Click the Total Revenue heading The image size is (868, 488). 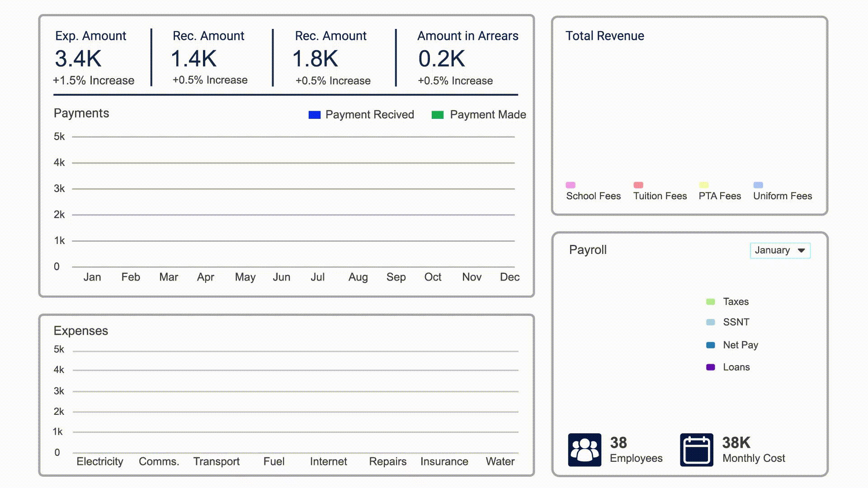605,36
